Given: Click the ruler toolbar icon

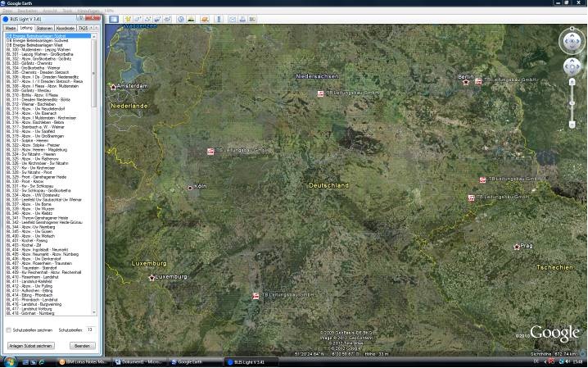Looking at the screenshot, I should pyautogui.click(x=219, y=19).
